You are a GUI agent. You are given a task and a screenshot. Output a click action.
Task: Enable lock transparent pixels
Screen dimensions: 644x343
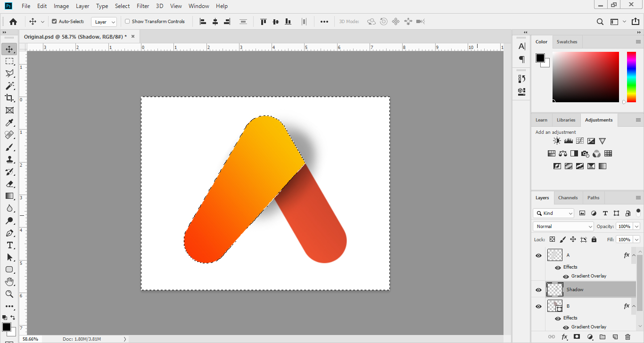(x=552, y=239)
